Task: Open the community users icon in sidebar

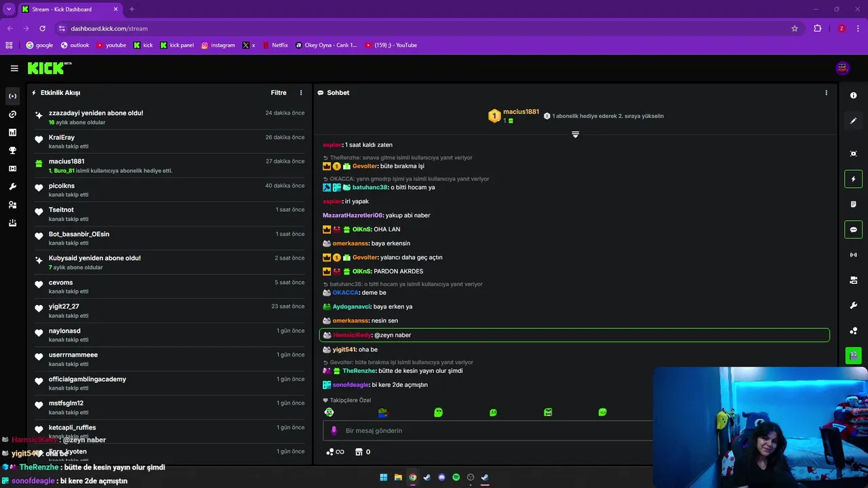Action: [x=12, y=205]
